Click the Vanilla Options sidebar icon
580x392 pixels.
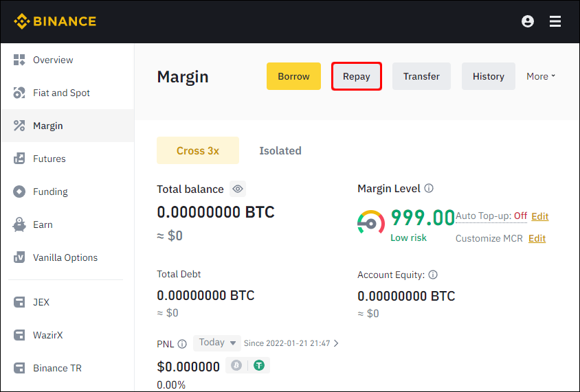(19, 257)
